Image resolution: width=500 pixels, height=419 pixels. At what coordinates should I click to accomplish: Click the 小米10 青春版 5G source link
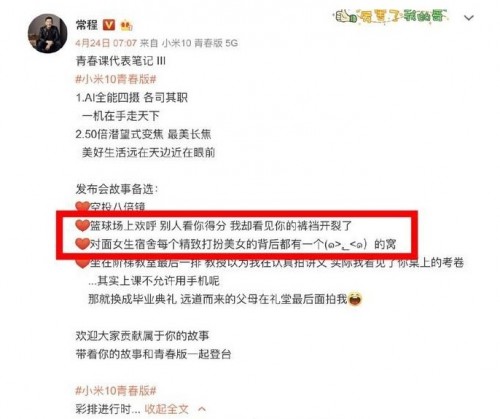[200, 43]
